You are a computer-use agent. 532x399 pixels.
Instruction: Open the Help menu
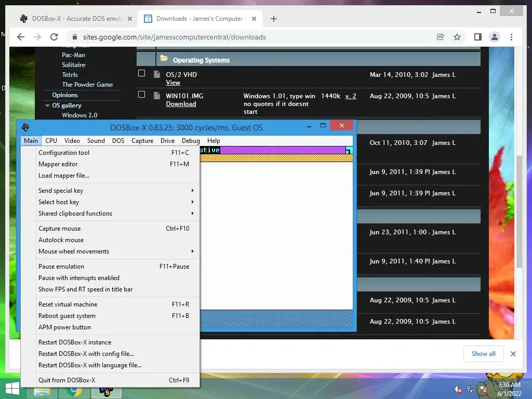pyautogui.click(x=214, y=141)
